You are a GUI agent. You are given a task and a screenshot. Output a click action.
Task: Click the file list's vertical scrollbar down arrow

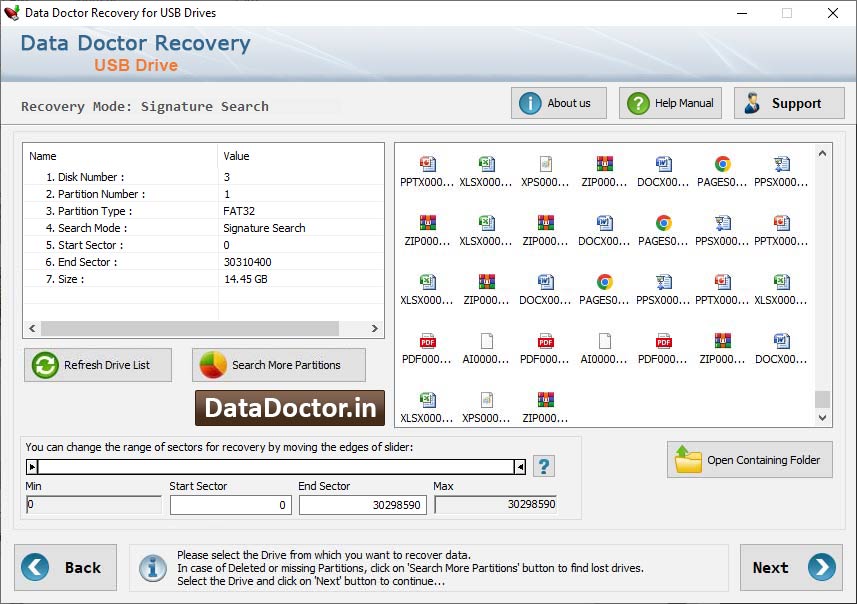(x=822, y=417)
